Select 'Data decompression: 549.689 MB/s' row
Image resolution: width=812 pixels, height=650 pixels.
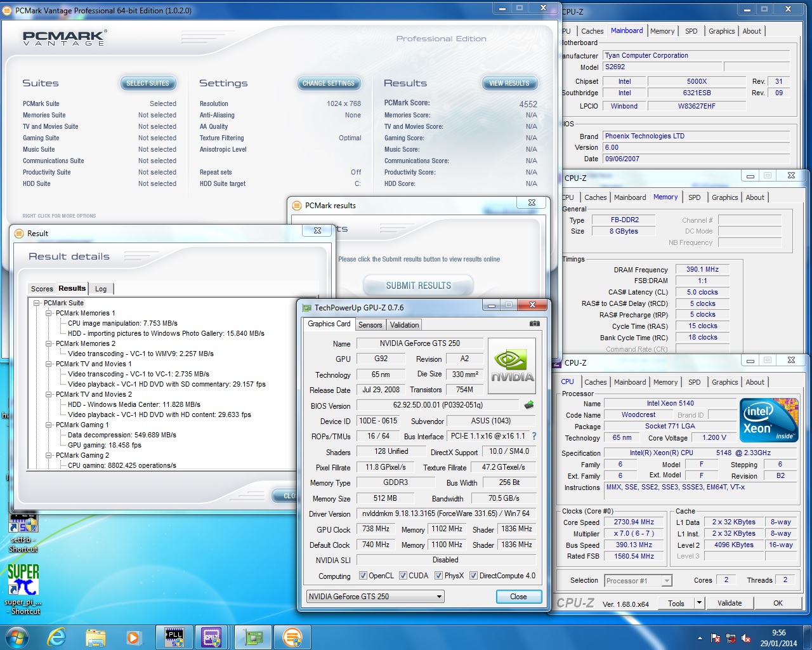122,435
